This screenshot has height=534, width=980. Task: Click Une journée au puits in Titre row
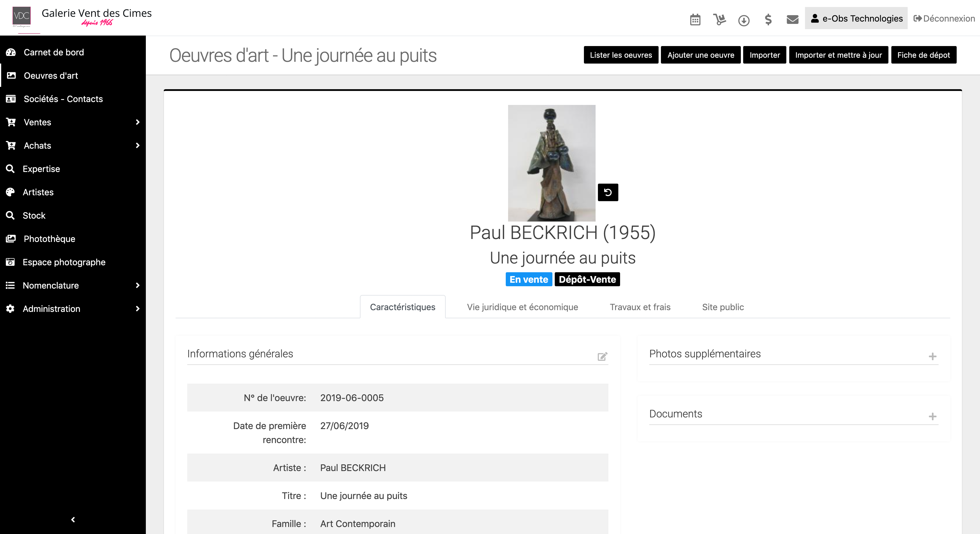[x=364, y=496]
